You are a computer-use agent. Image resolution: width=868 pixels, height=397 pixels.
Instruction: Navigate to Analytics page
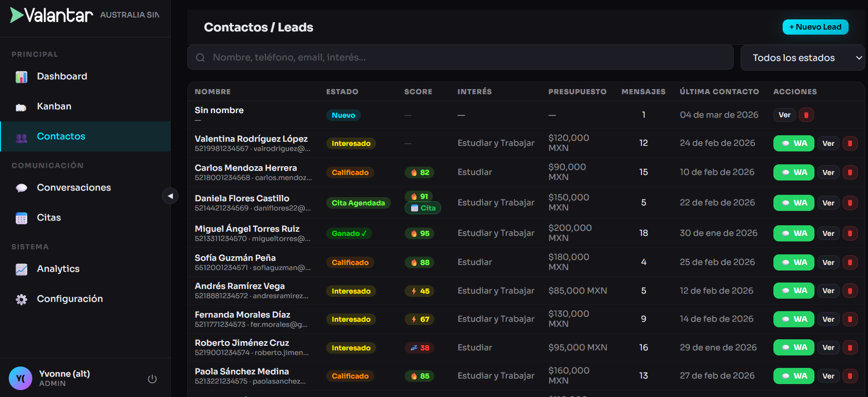(58, 269)
